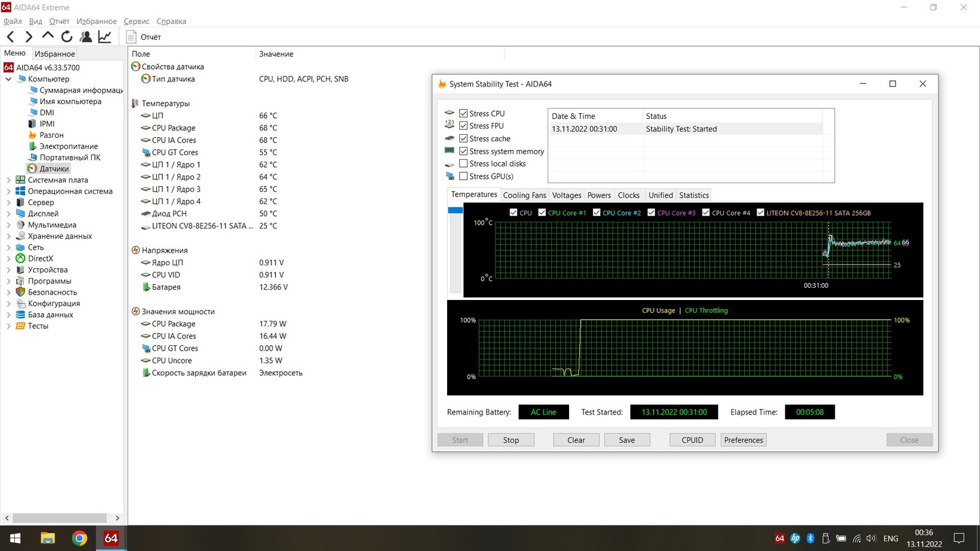Image resolution: width=980 pixels, height=551 pixels.
Task: Collapse the Компьютер tree node
Action: click(9, 79)
